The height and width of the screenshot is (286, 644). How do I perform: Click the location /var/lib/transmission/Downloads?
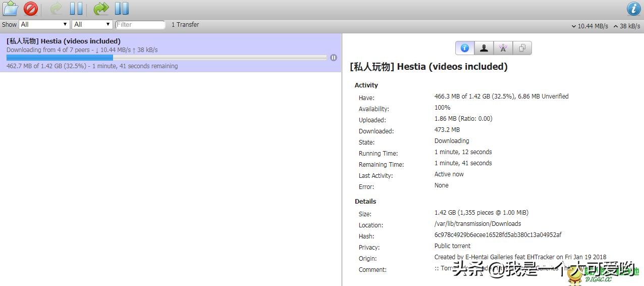pyautogui.click(x=477, y=224)
